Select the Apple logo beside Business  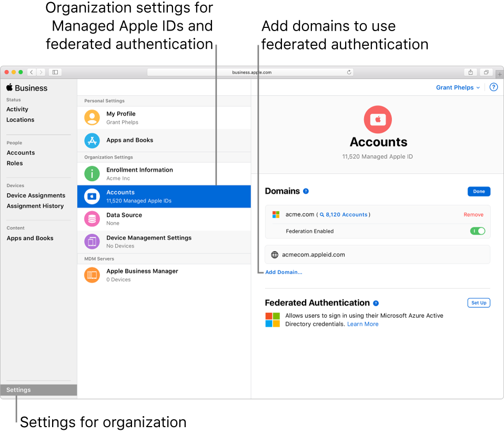pyautogui.click(x=9, y=87)
